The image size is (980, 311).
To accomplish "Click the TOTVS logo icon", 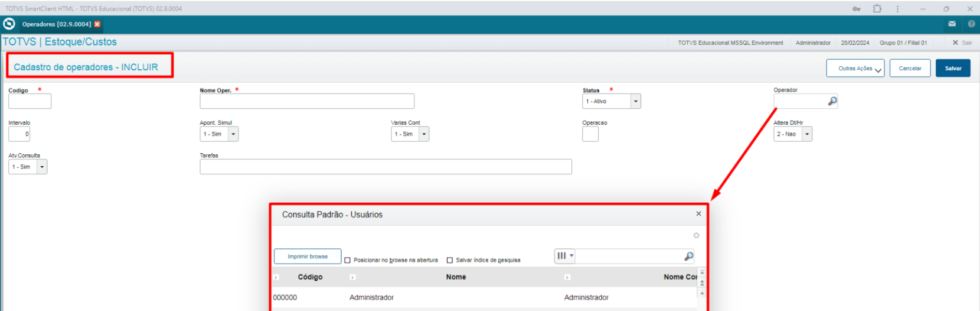I will pyautogui.click(x=9, y=24).
